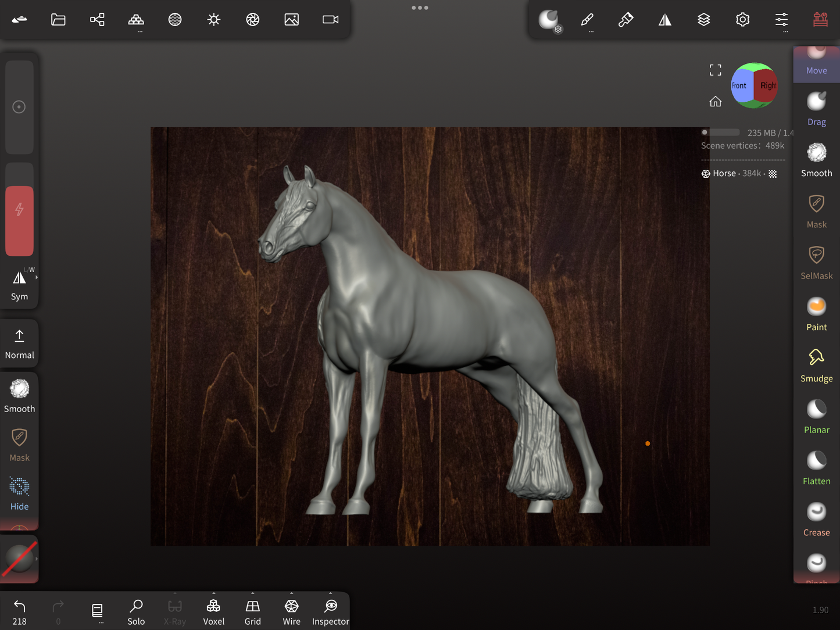Image resolution: width=840 pixels, height=630 pixels.
Task: Toggle Sym symmetry on the left panel
Action: 19,285
